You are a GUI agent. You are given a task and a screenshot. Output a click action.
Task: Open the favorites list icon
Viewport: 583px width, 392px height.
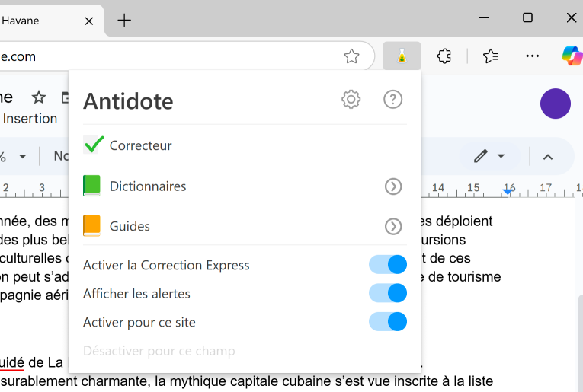click(x=491, y=56)
